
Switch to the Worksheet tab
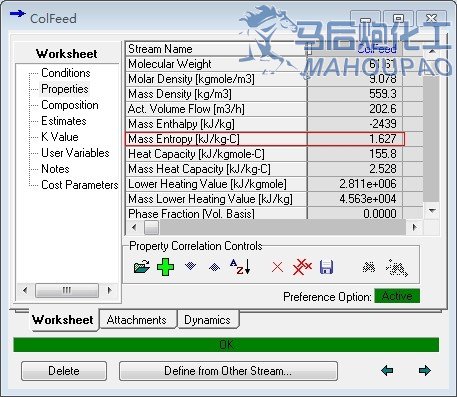(63, 320)
